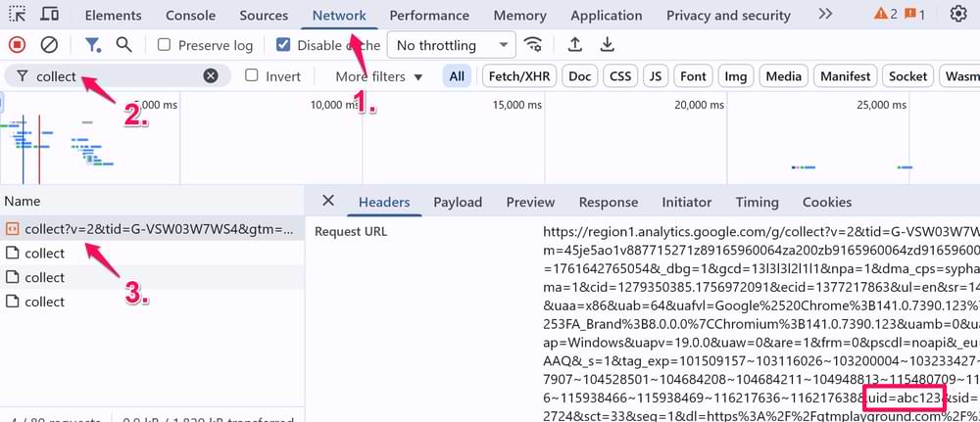980x422 pixels.
Task: Show more DevTools tabs chevron
Action: 825,15
